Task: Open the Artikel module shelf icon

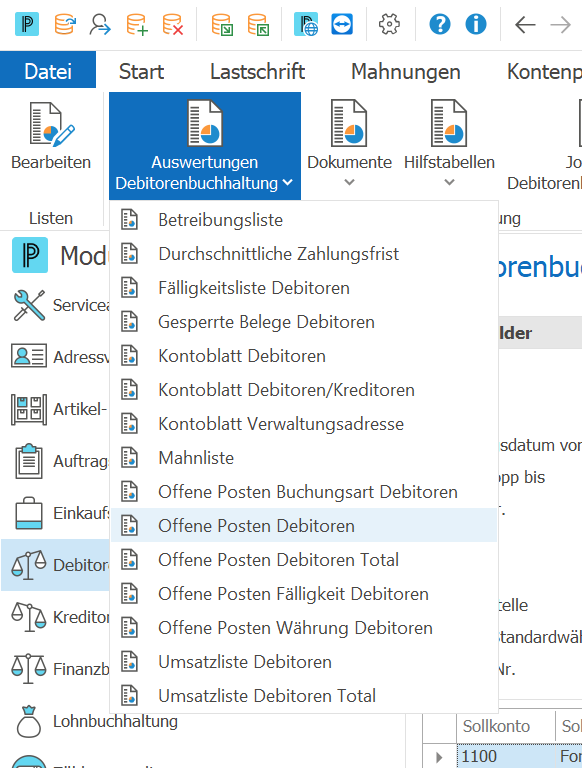Action: pyautogui.click(x=29, y=409)
